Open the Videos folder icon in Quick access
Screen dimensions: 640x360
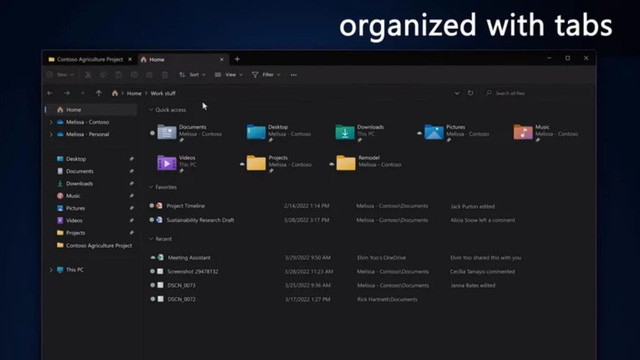click(167, 163)
